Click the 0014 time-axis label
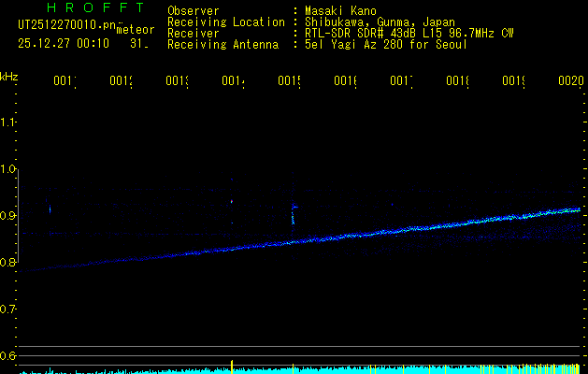This screenshot has height=374, width=588. coord(234,80)
